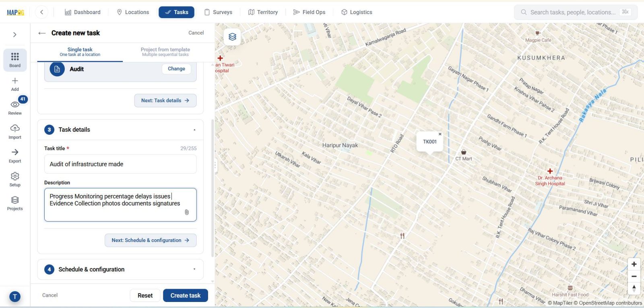Screen dimensions: 644x308
Task: Open the MapTiler attribution link
Action: (x=560, y=303)
